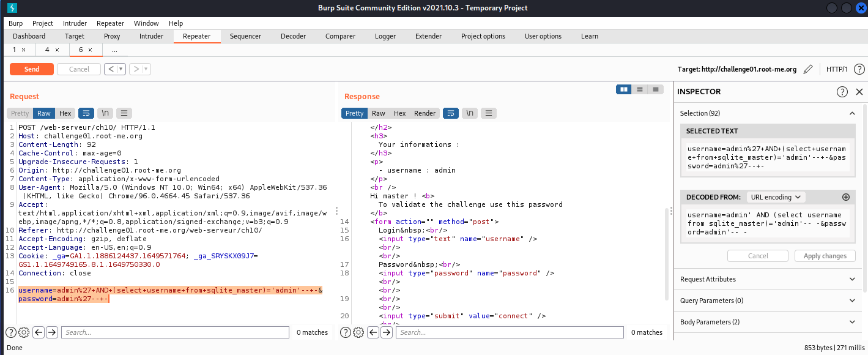Open the Request editor hamburger menu
This screenshot has width=868, height=355.
124,113
